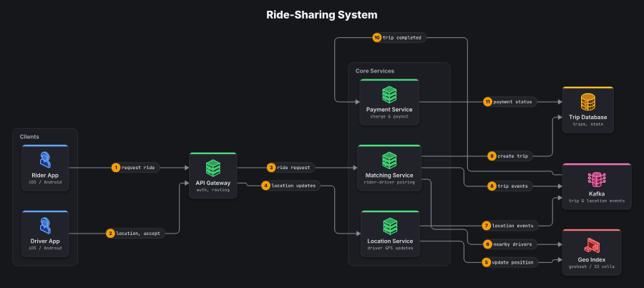Click the 'charge & payout' subtitle text
The image size is (644, 288).
[389, 117]
